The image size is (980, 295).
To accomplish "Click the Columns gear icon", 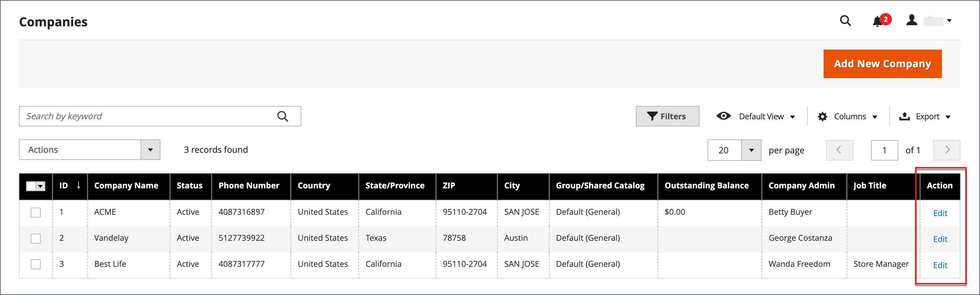I will pos(822,117).
